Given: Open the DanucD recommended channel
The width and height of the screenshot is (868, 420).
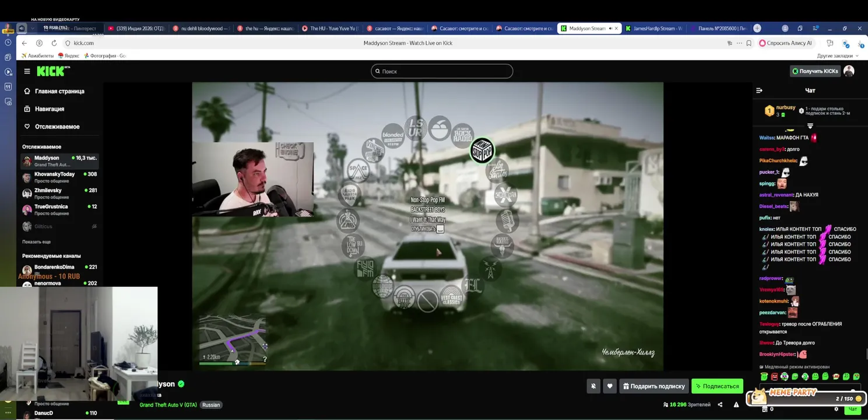Looking at the screenshot, I should point(59,414).
